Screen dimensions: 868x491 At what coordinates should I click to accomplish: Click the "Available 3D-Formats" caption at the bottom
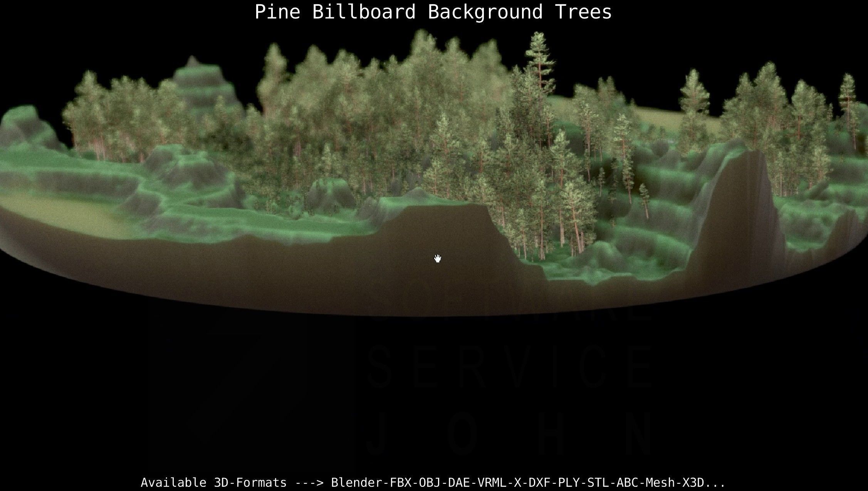coord(433,483)
